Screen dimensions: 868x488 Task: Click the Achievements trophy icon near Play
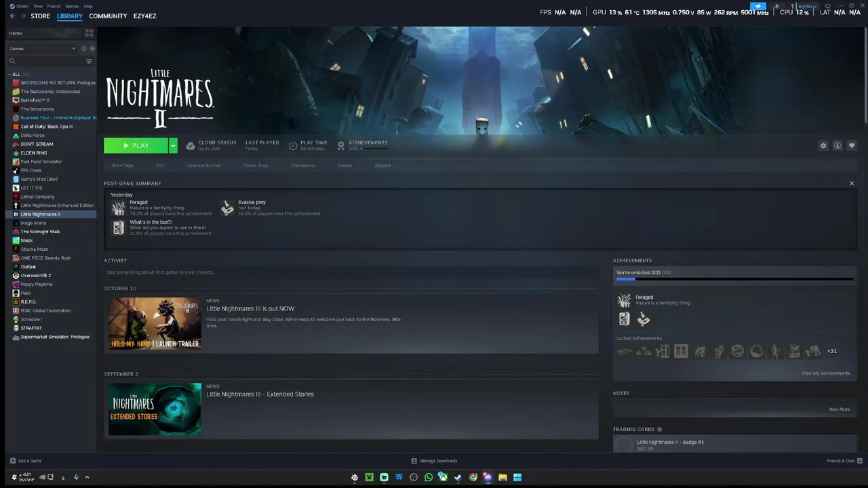[x=341, y=146]
